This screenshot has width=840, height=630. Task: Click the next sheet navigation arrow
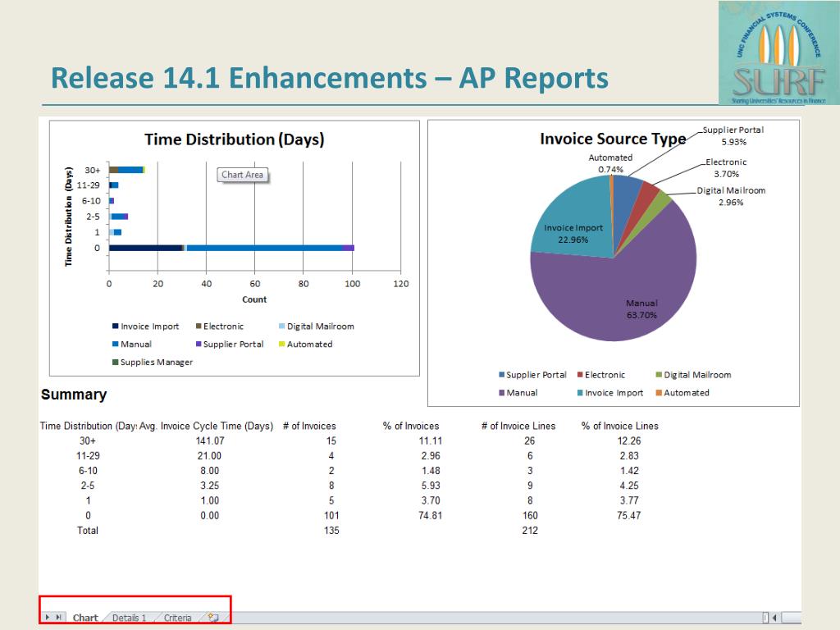point(48,617)
